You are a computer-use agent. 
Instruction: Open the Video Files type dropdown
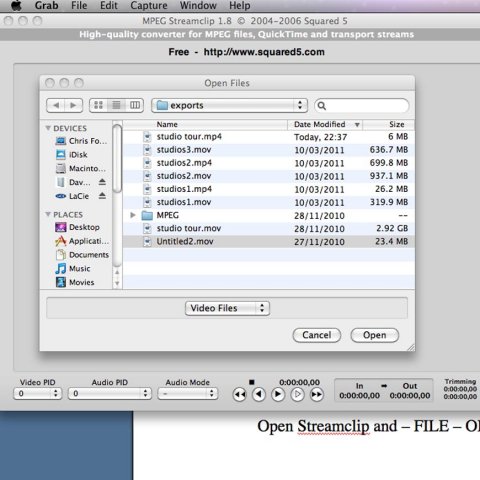coord(227,308)
